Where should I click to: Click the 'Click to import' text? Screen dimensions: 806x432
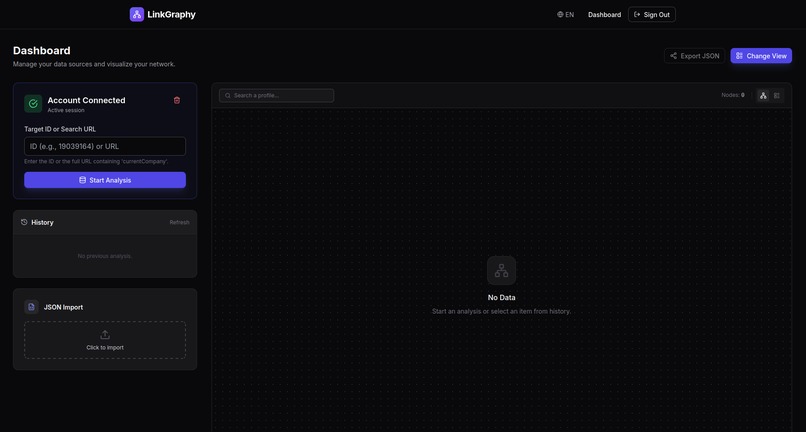[x=105, y=348]
